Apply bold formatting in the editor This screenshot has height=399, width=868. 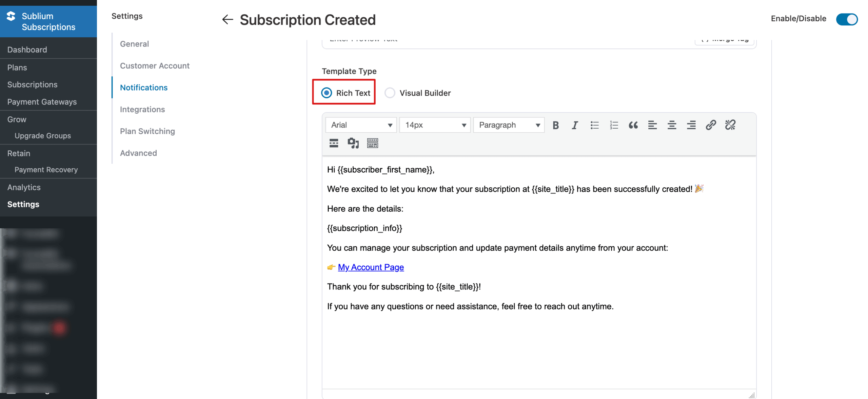point(555,125)
